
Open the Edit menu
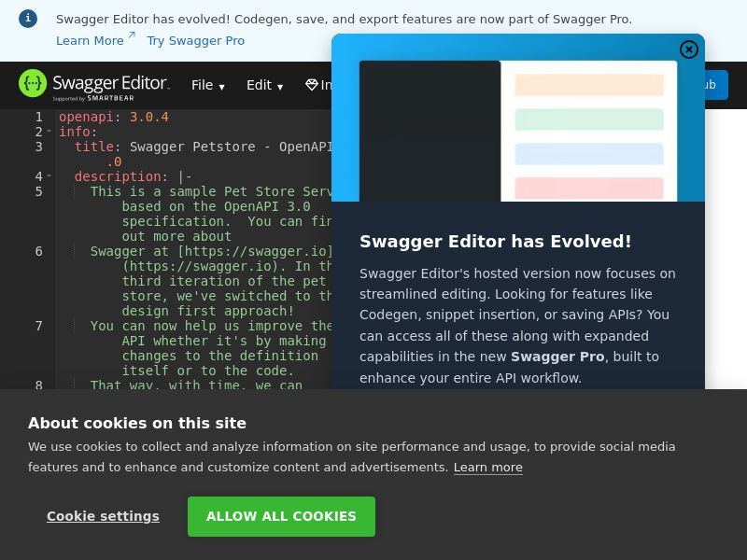pyautogui.click(x=264, y=85)
